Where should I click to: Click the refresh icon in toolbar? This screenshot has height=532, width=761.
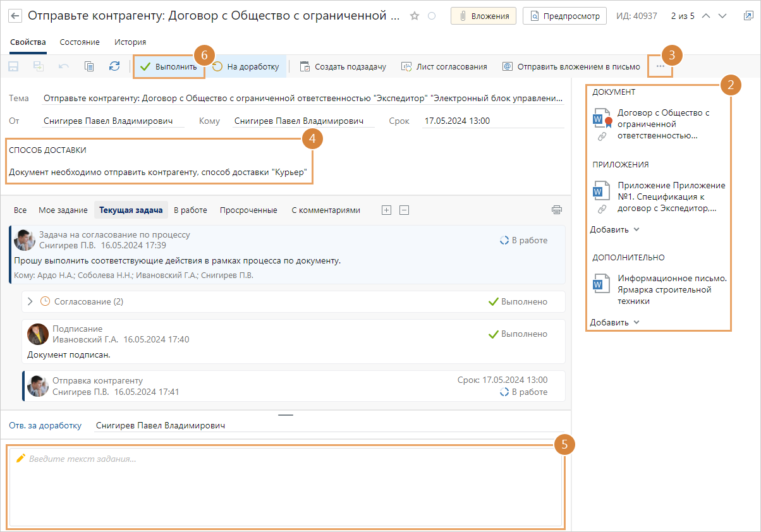pyautogui.click(x=114, y=66)
